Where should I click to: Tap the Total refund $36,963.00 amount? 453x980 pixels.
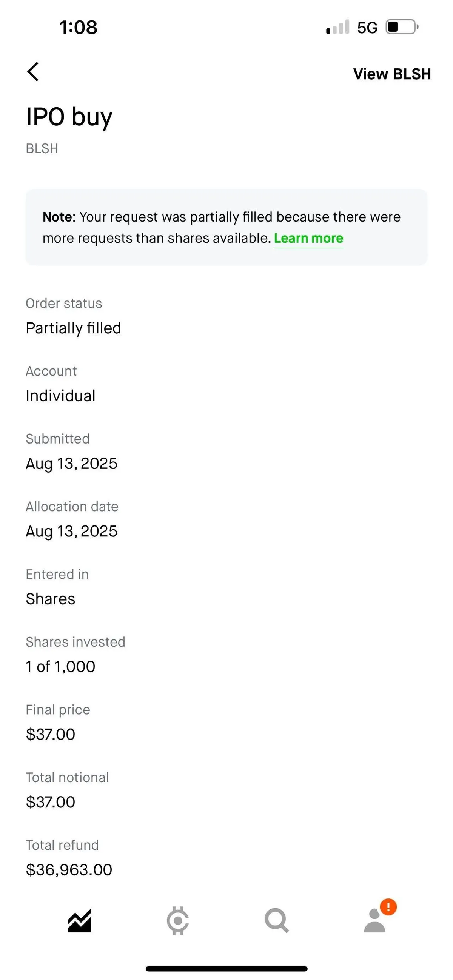click(69, 870)
